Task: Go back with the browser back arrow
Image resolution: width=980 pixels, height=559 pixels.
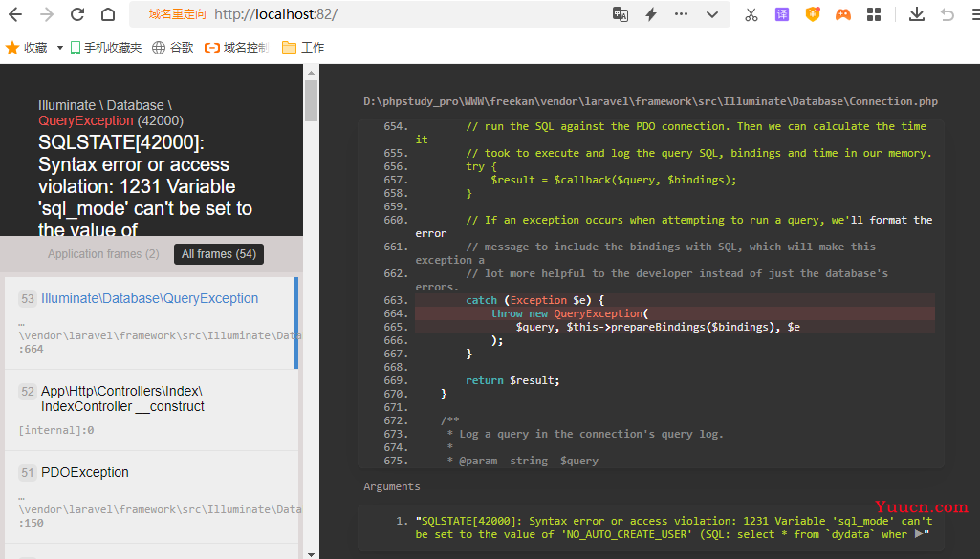Action: (x=15, y=14)
